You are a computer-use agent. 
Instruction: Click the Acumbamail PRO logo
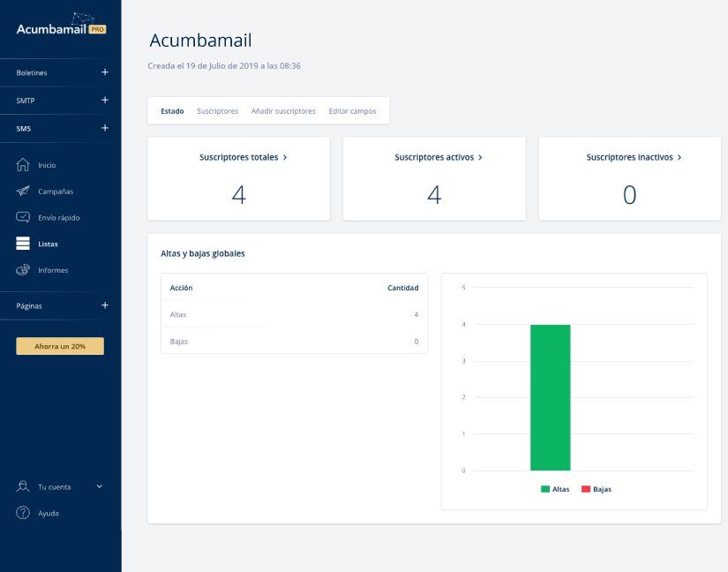click(x=61, y=26)
